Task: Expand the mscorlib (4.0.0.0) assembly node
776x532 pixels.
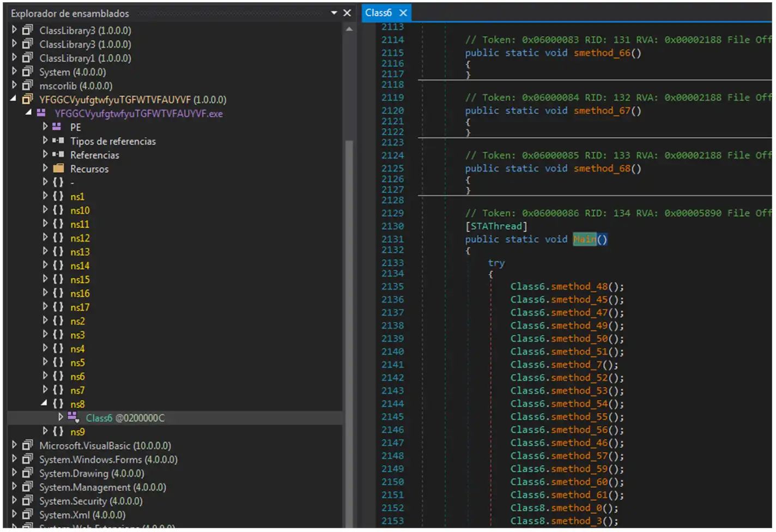Action: (14, 85)
